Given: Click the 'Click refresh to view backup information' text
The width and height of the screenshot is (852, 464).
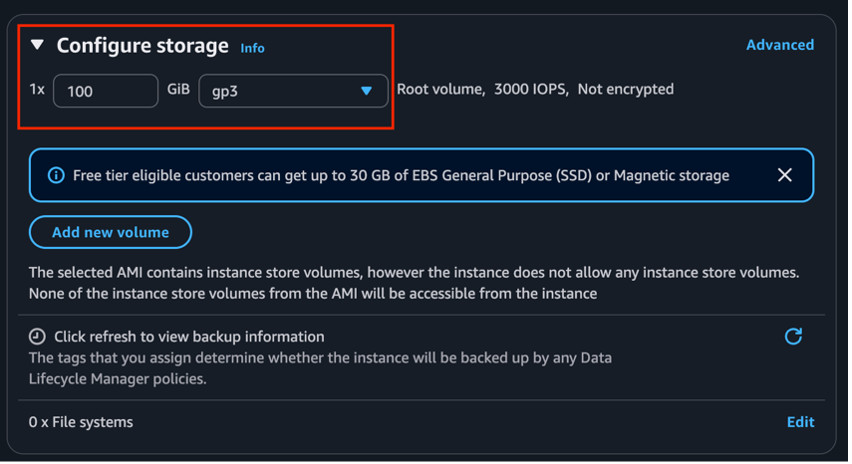Looking at the screenshot, I should point(189,337).
